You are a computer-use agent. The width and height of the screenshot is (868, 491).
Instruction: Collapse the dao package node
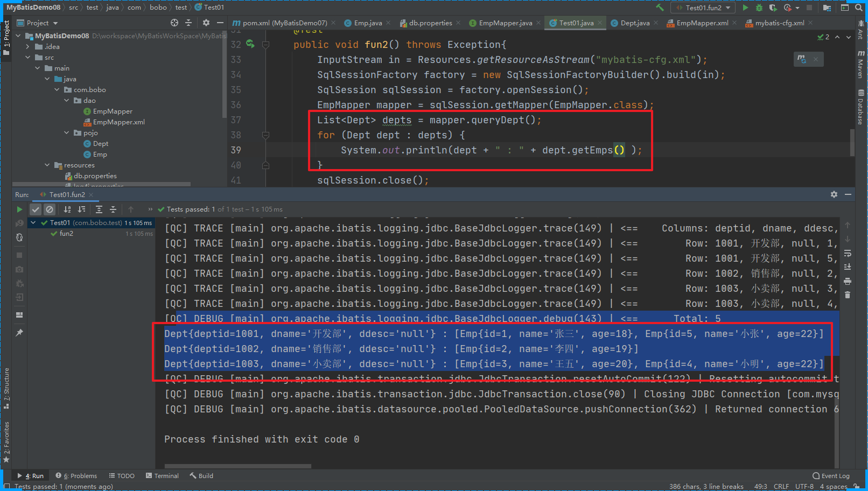coord(67,101)
